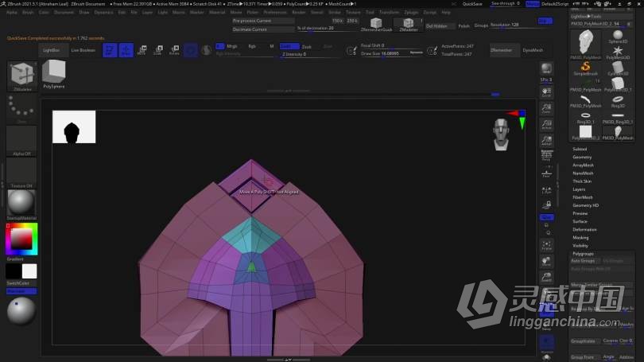The height and width of the screenshot is (362, 644).
Task: Click the QuickSave button
Action: pyautogui.click(x=472, y=4)
